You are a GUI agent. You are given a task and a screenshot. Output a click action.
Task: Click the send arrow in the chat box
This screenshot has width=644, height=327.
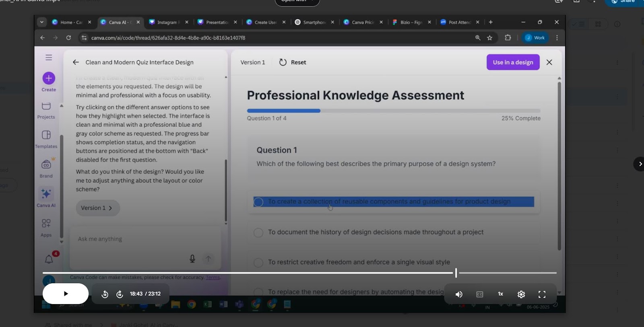click(208, 259)
